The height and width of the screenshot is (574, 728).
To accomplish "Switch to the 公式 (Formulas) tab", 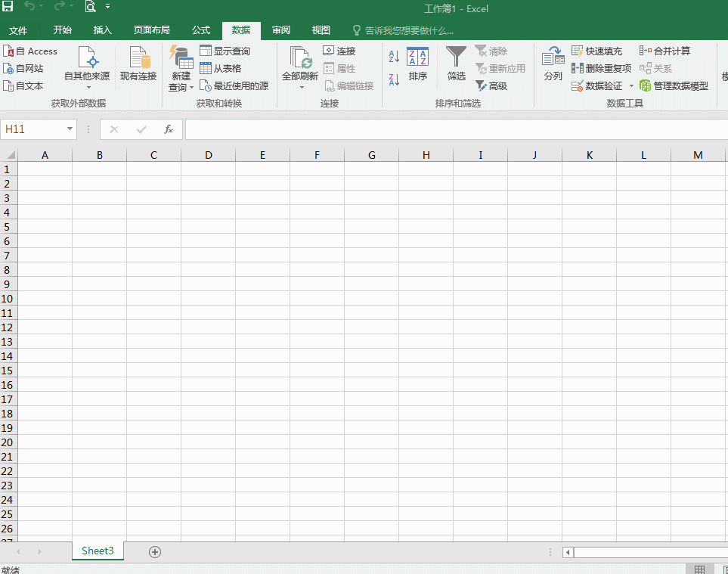I will [x=201, y=30].
